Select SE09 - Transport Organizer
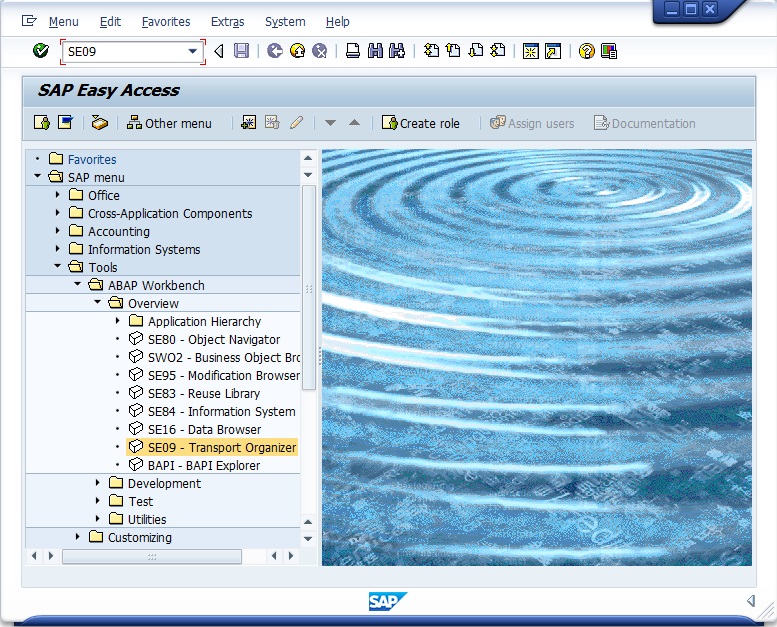Image resolution: width=777 pixels, height=627 pixels. [222, 448]
